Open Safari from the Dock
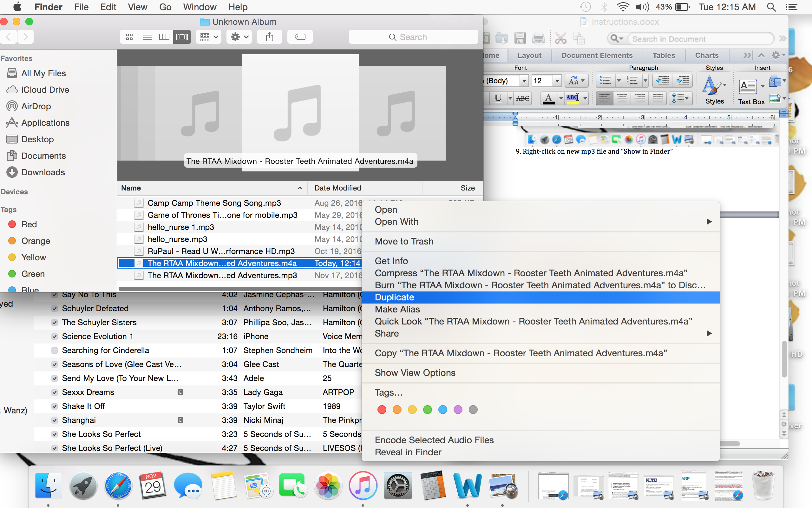Screen dimensions: 812x508 pos(118,485)
